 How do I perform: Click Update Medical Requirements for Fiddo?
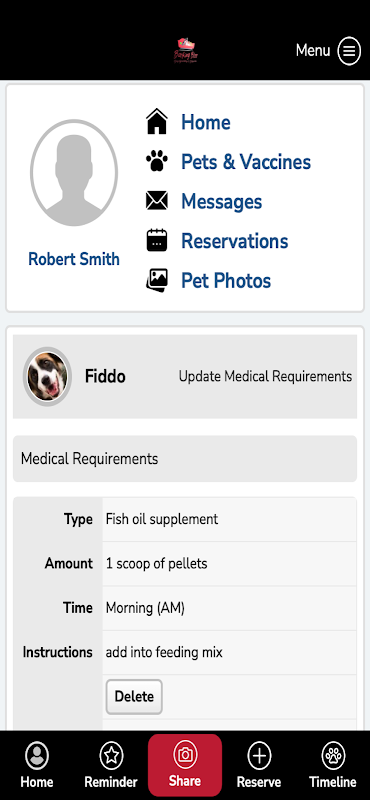[x=265, y=377]
